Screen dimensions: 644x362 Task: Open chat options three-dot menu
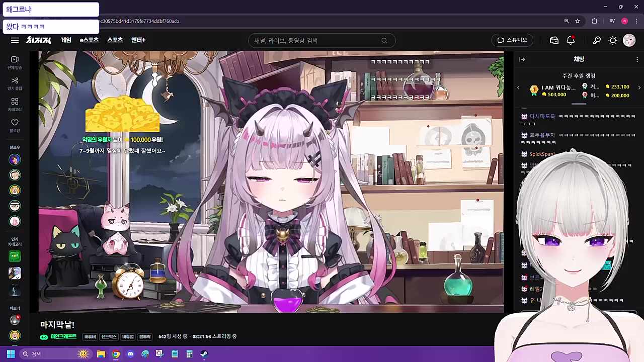pos(637,59)
